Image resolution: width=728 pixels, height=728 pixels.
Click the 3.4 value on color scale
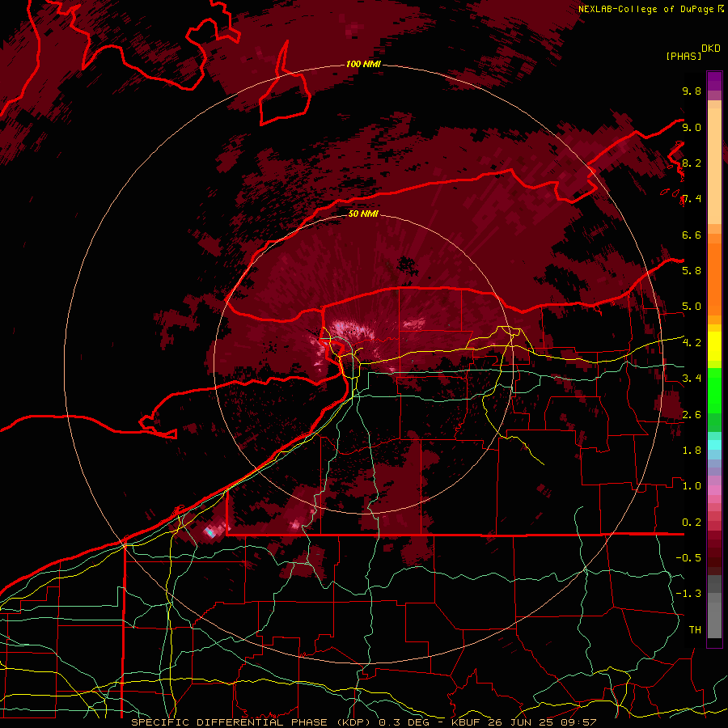coord(692,379)
